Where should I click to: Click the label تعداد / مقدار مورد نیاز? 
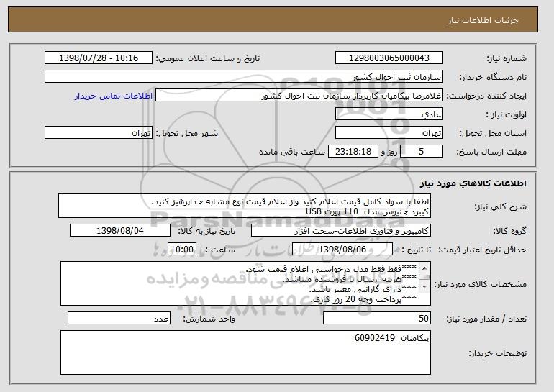[486, 319]
